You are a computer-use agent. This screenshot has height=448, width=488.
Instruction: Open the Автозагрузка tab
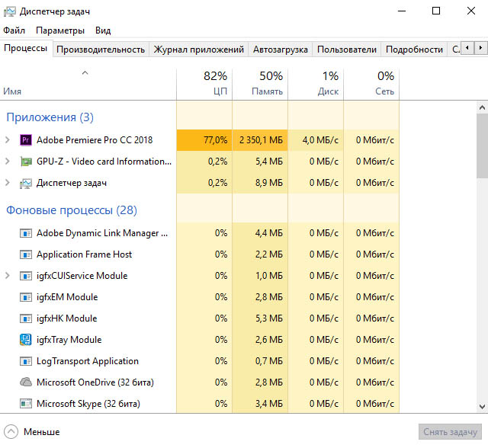point(280,50)
